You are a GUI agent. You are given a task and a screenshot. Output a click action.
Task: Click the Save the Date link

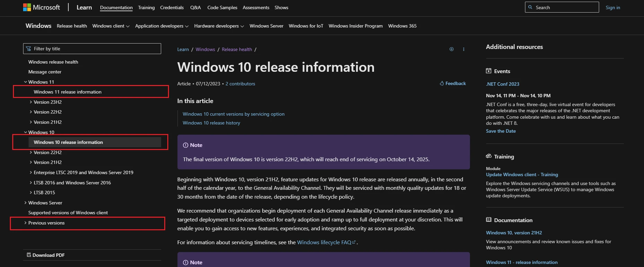(501, 131)
